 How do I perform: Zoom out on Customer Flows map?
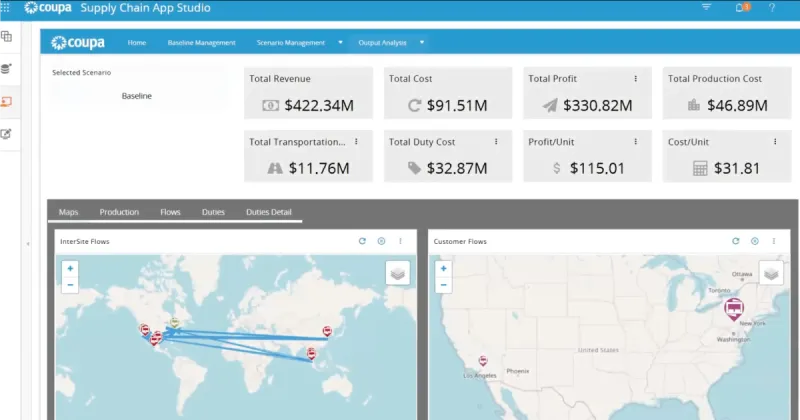pos(443,285)
